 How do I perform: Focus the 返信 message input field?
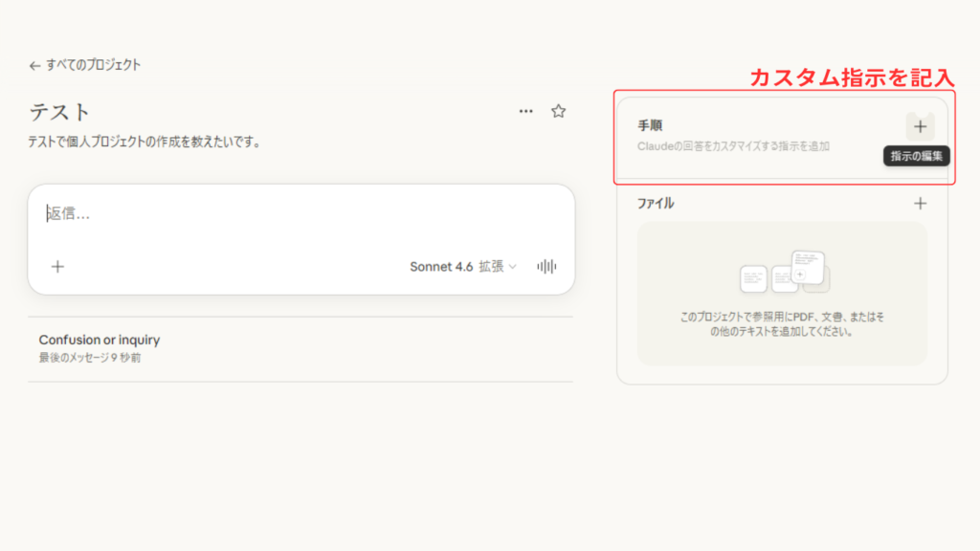click(x=287, y=214)
